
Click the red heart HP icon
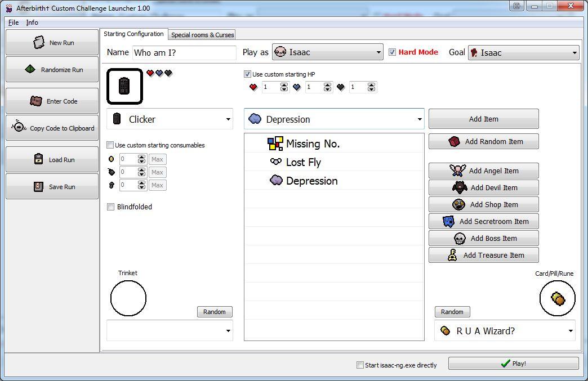point(253,87)
